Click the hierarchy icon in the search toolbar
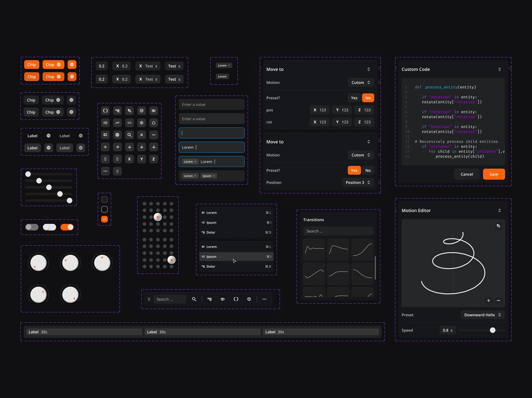532x398 pixels. (x=210, y=299)
